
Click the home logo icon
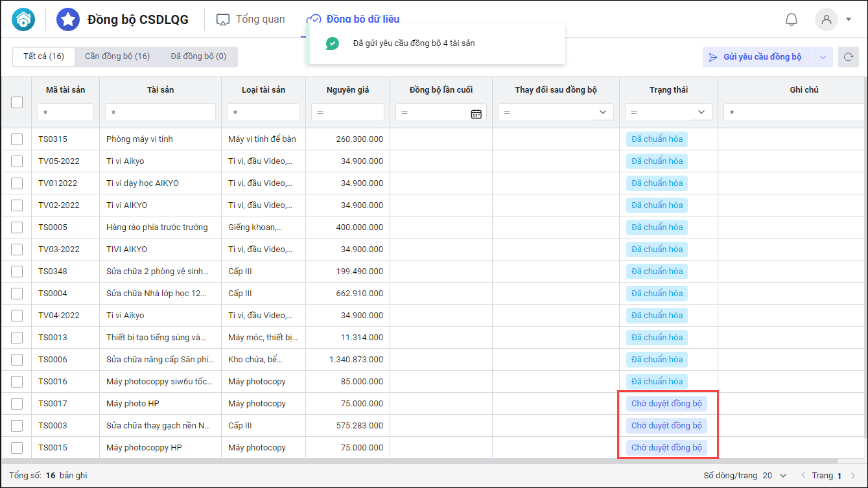click(24, 19)
